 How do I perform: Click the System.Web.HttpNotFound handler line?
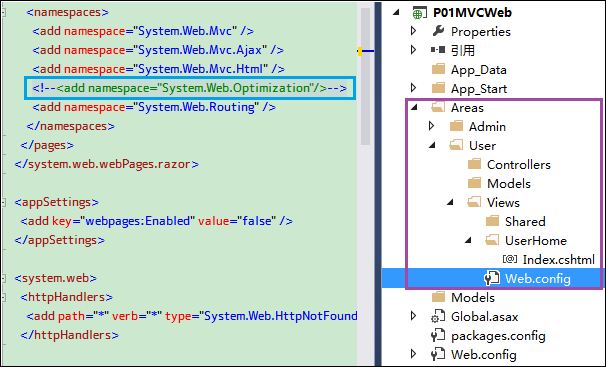point(192,316)
